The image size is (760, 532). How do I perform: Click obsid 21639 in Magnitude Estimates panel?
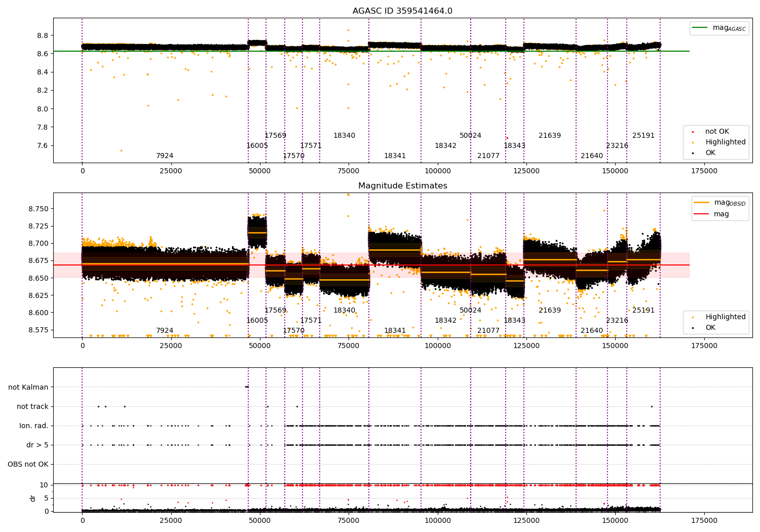550,311
